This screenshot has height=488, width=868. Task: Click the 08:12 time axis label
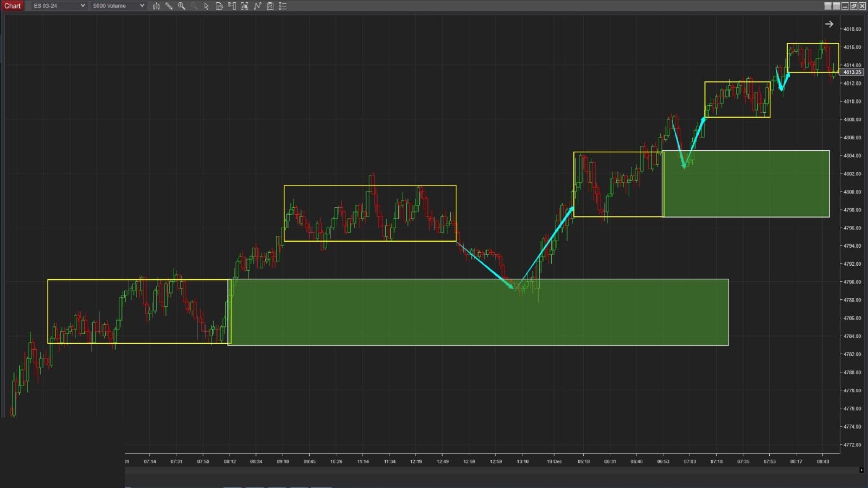230,462
